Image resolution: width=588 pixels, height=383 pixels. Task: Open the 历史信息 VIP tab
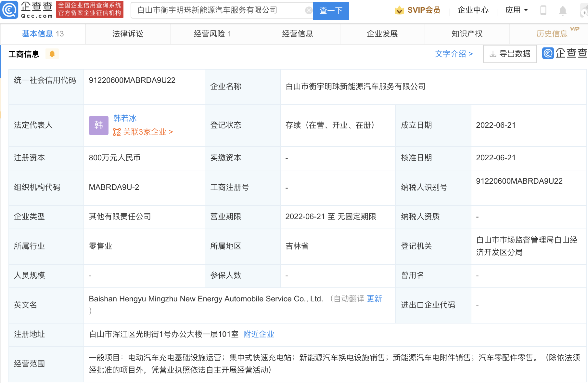pos(552,33)
